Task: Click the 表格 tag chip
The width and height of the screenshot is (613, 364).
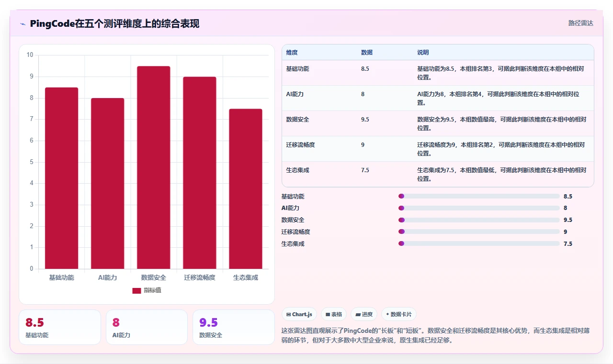Action: [334, 314]
